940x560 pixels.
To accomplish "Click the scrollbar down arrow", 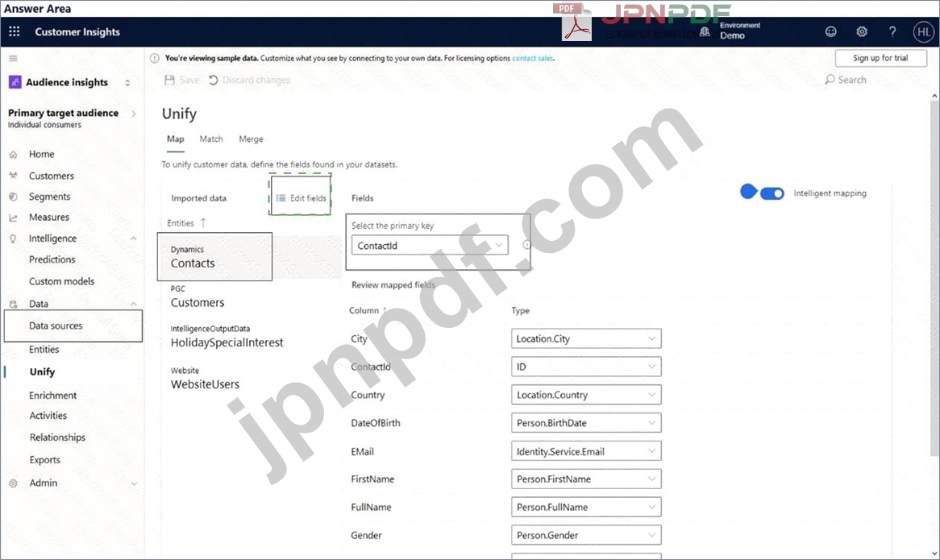I will pos(934,554).
